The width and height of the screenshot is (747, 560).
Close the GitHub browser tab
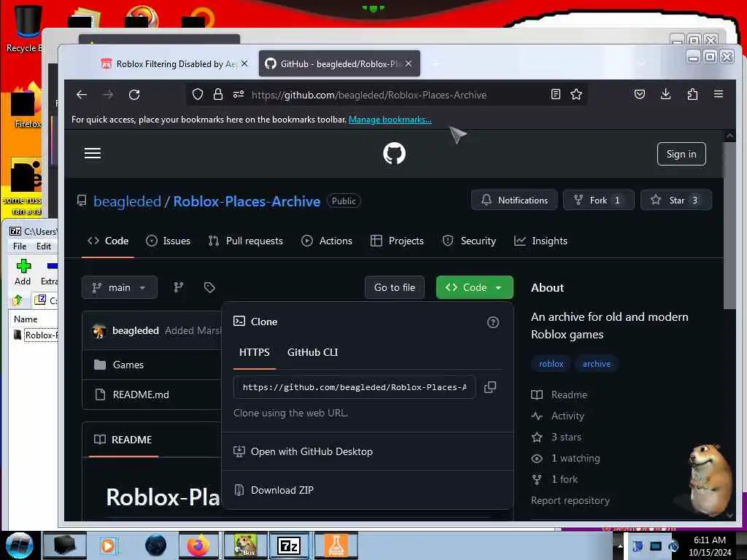[409, 63]
